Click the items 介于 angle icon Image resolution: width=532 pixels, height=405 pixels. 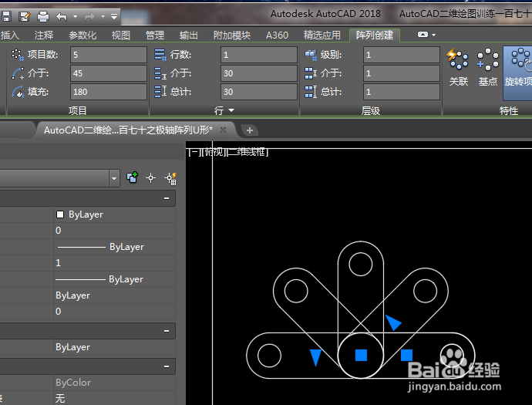[18, 73]
